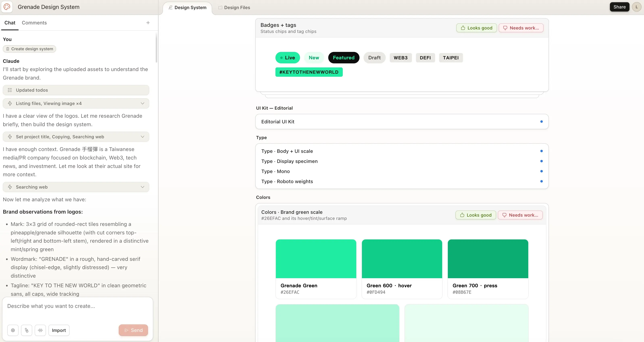Start voice input with the waveform icon
This screenshot has height=342, width=644.
(x=40, y=330)
